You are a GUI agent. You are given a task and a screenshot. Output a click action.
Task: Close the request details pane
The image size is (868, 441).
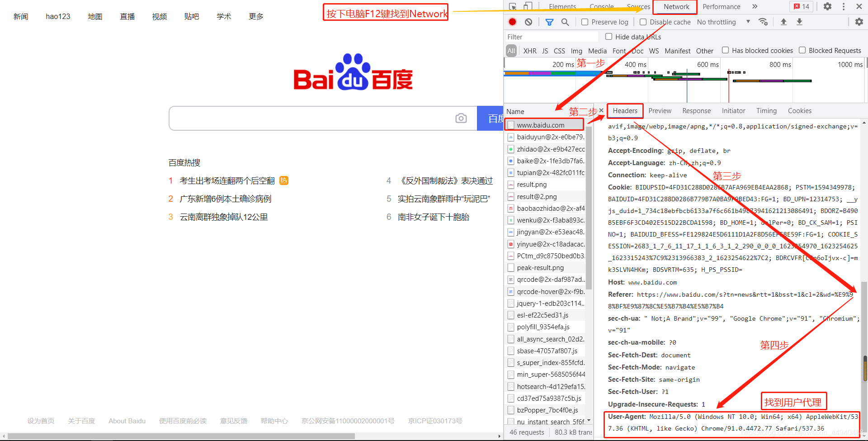point(601,110)
